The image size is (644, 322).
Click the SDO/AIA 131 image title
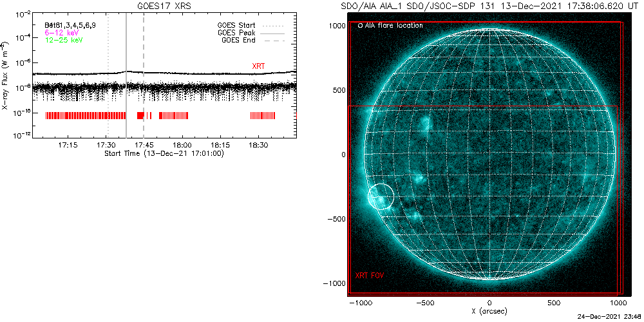tap(491, 6)
